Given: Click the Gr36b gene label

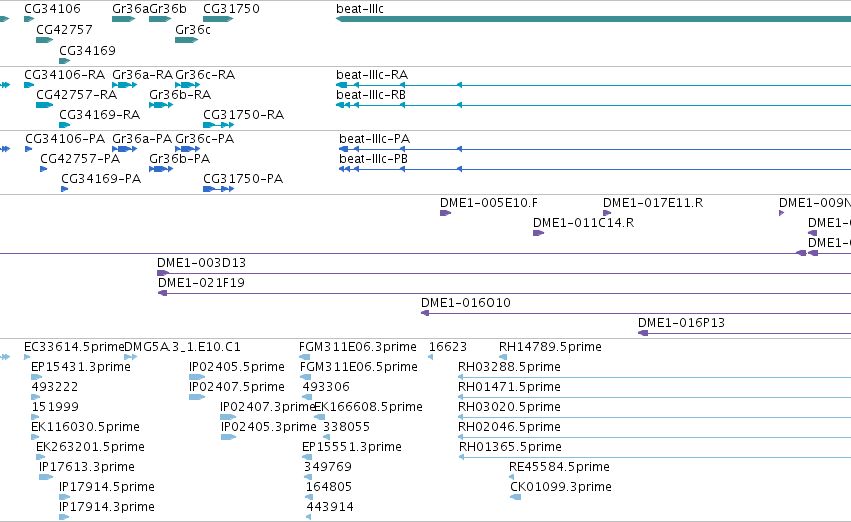Looking at the screenshot, I should point(168,9).
